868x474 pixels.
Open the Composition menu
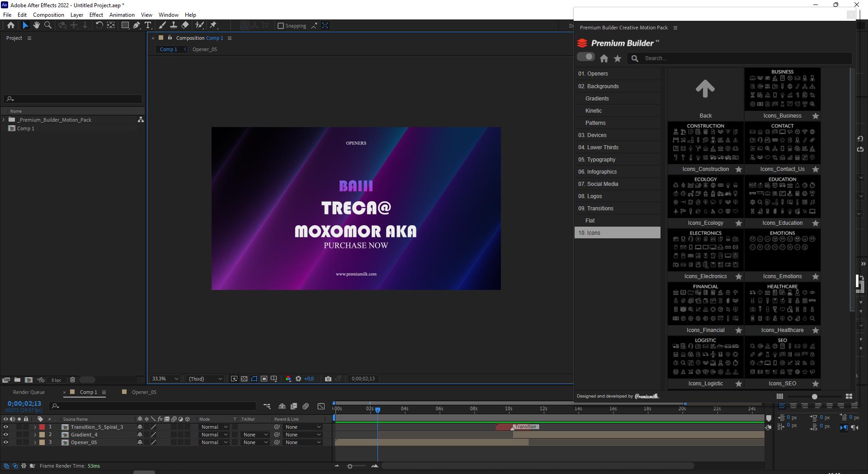point(48,14)
